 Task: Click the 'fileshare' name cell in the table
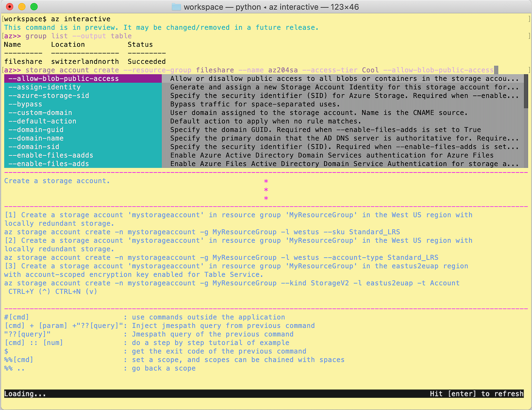coord(23,62)
